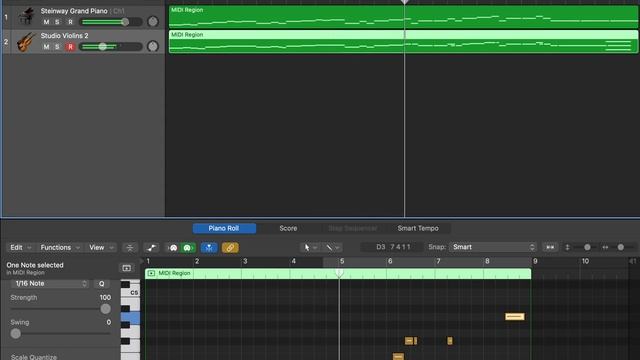Click the Scale Quantize label
640x360 pixels.
tap(34, 357)
